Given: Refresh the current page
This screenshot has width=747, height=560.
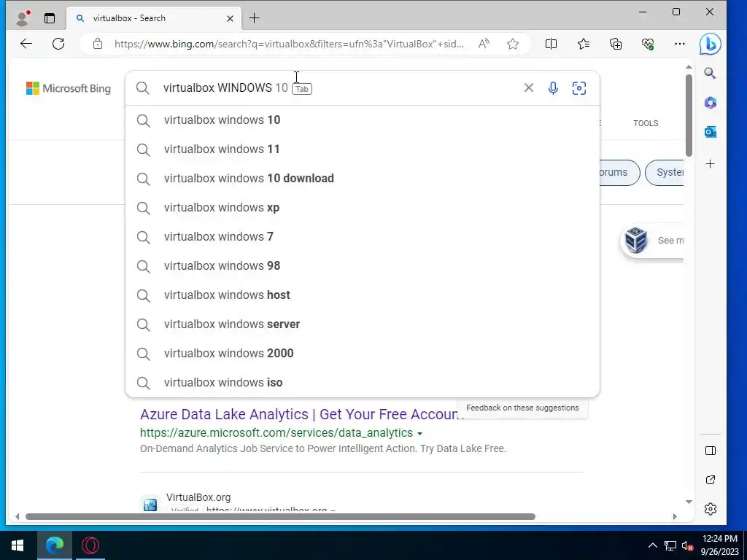Looking at the screenshot, I should pos(58,44).
